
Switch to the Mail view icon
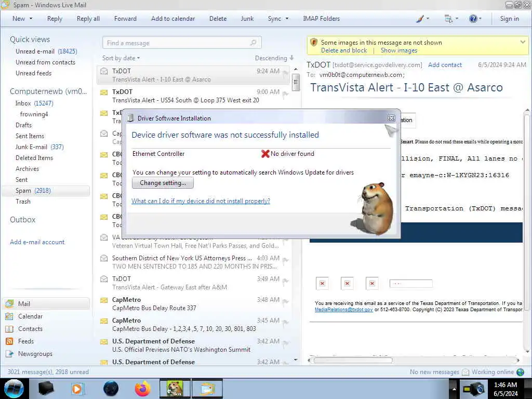pyautogui.click(x=9, y=303)
